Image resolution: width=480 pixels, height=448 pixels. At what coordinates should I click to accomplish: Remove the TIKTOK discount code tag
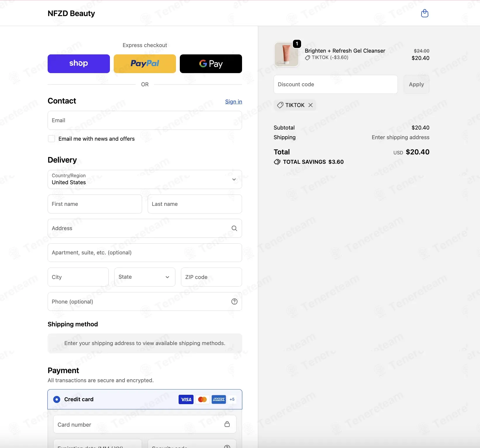[x=310, y=105]
